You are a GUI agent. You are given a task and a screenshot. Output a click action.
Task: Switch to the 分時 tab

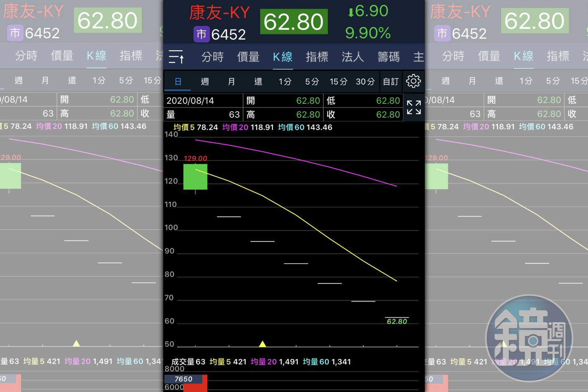pyautogui.click(x=212, y=57)
